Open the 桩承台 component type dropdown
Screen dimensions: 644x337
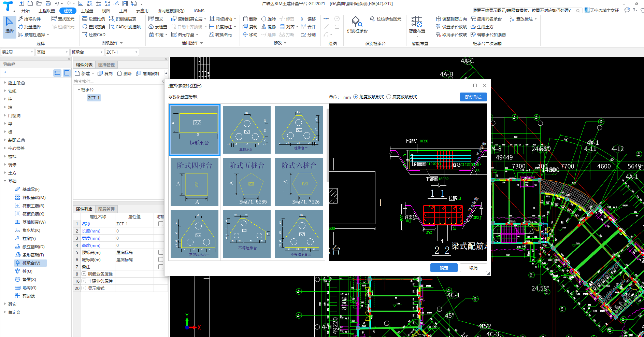(87, 52)
